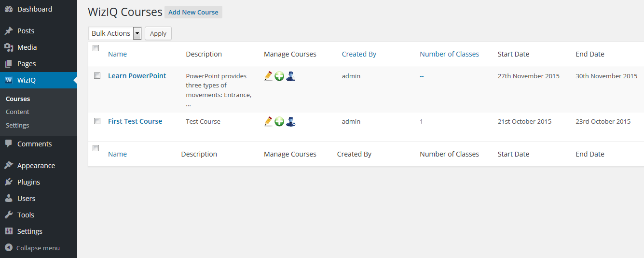Image resolution: width=644 pixels, height=258 pixels.
Task: Open the Bulk Actions dropdown
Action: click(115, 33)
